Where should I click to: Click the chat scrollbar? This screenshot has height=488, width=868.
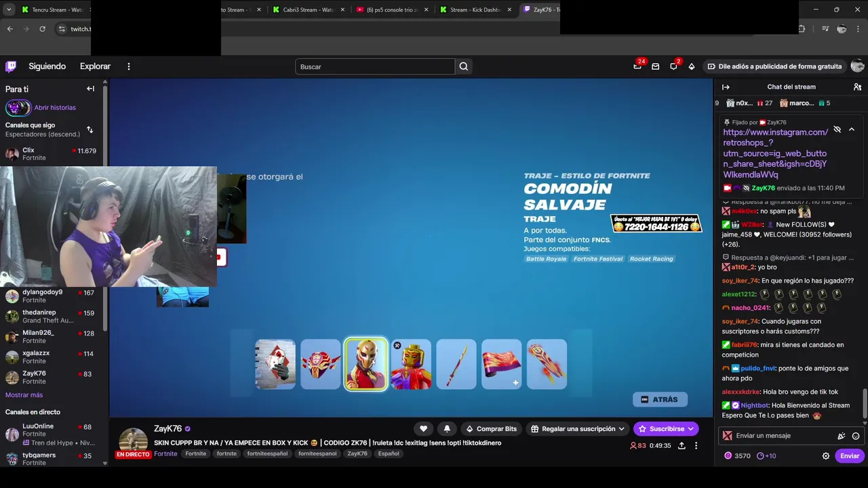pyautogui.click(x=865, y=403)
